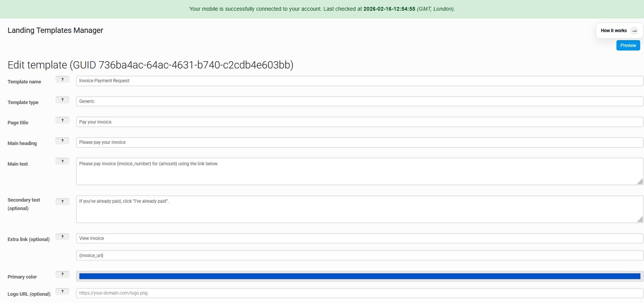Click help icon beside Template type
The height and width of the screenshot is (303, 644).
click(62, 100)
